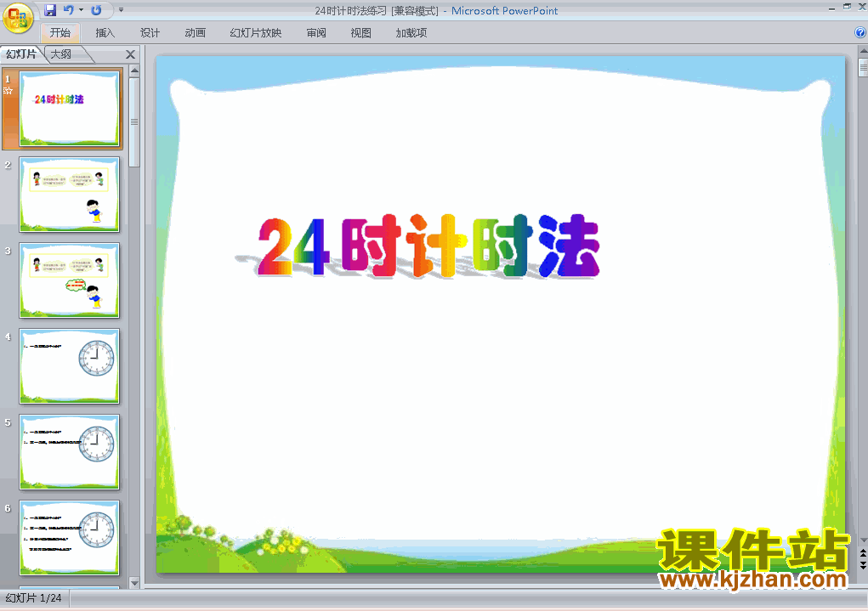Viewport: 868px width, 611px height.
Task: Open the Undo history dropdown arrow
Action: (81, 10)
